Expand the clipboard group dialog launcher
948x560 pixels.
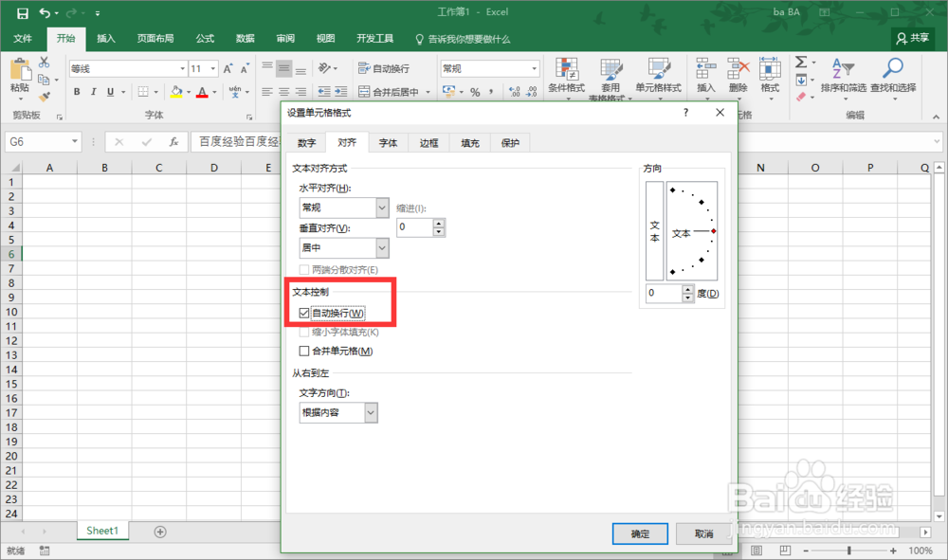pos(59,117)
